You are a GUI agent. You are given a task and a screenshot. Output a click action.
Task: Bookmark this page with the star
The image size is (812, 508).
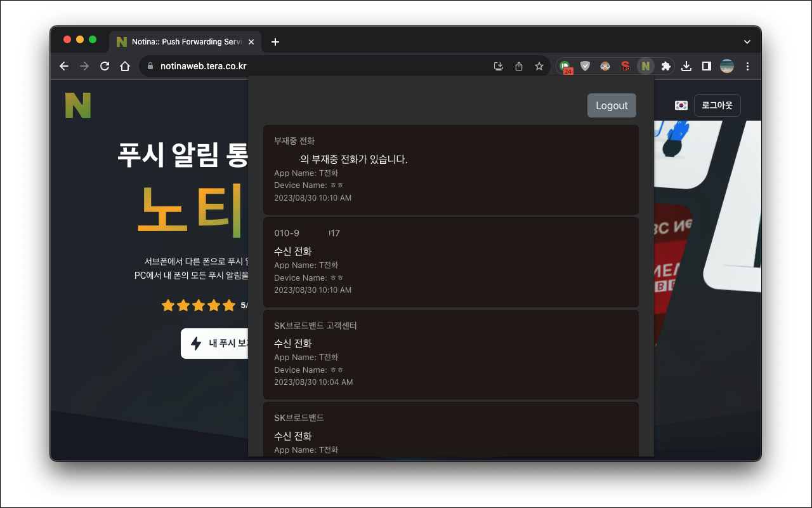point(539,66)
